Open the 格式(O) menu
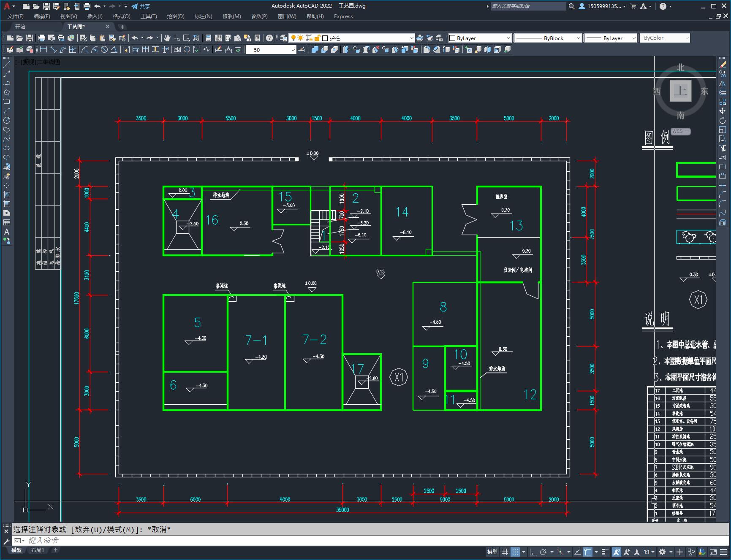This screenshot has width=731, height=560. point(121,16)
